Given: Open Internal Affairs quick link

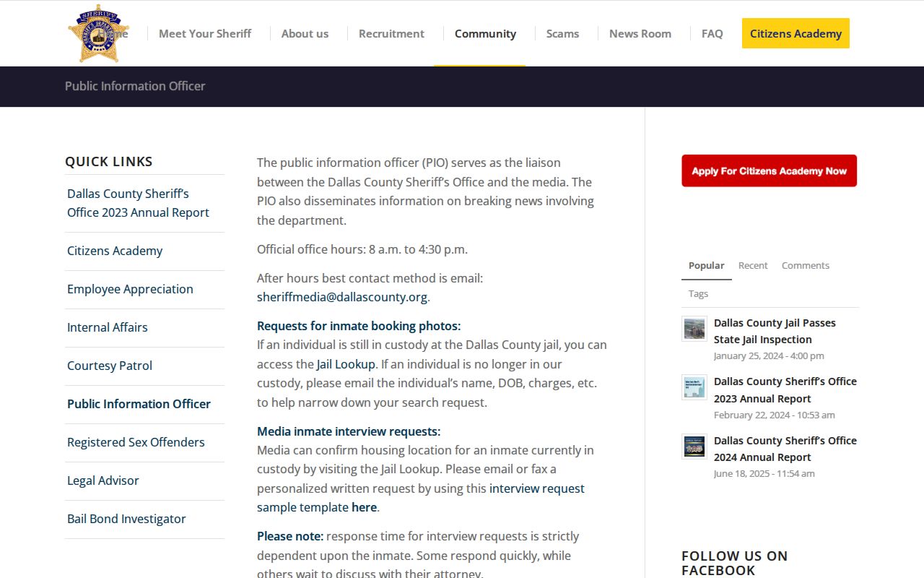Looking at the screenshot, I should 107,327.
